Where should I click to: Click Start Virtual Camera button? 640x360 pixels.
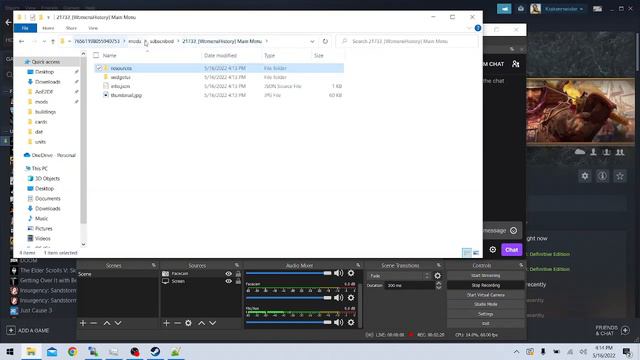pos(485,295)
